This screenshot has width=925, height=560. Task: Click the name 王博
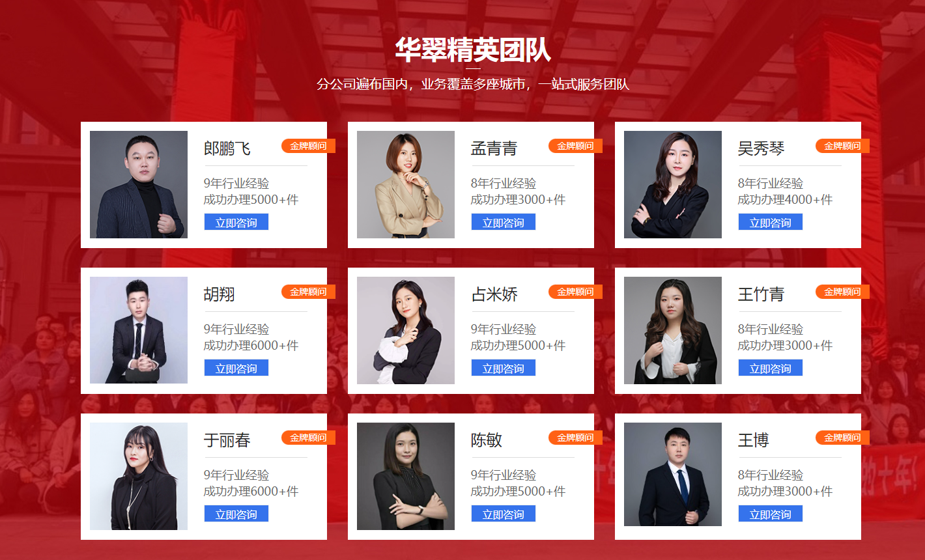754,440
